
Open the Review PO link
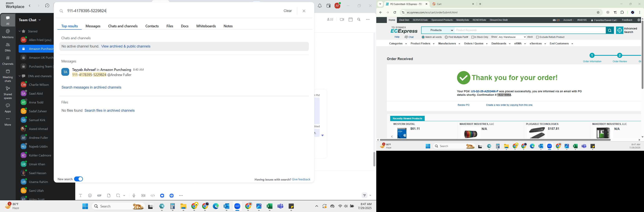463,105
